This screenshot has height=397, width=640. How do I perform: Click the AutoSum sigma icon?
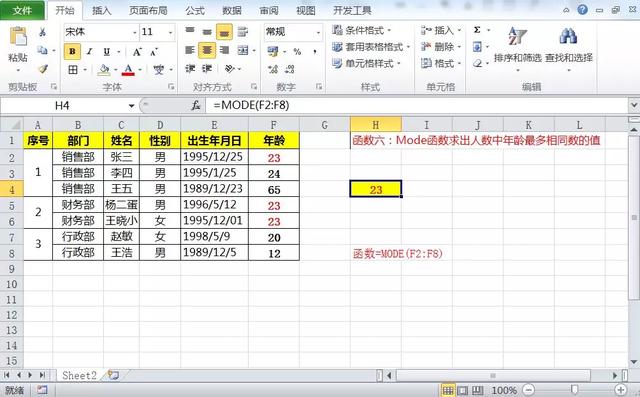pyautogui.click(x=477, y=30)
